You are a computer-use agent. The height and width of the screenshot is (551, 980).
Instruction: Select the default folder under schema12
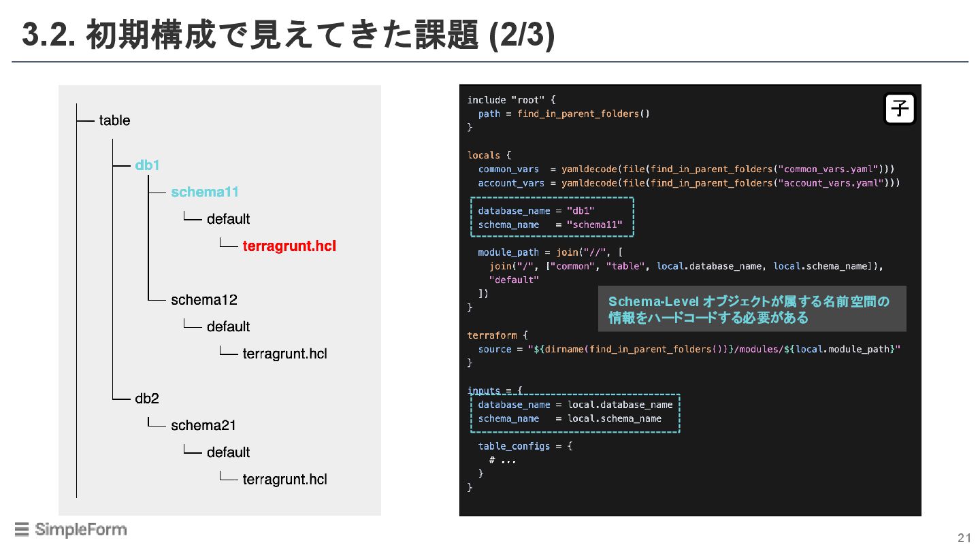pyautogui.click(x=228, y=327)
